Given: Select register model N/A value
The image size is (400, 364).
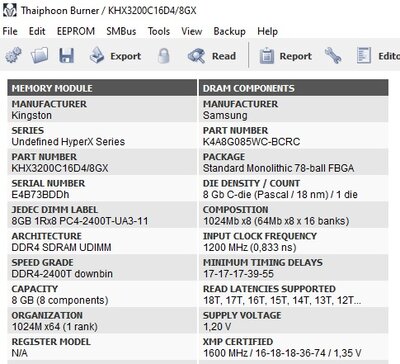Looking at the screenshot, I should (19, 353).
